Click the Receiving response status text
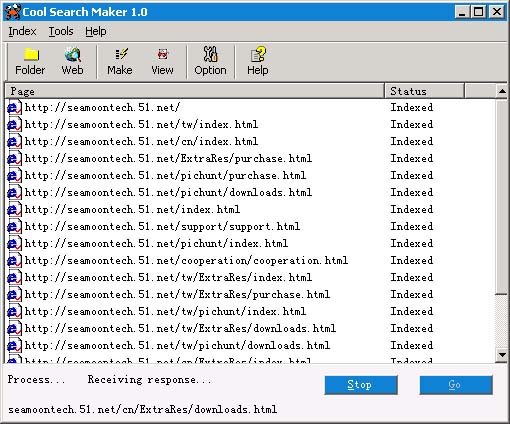The image size is (510, 424). (149, 380)
